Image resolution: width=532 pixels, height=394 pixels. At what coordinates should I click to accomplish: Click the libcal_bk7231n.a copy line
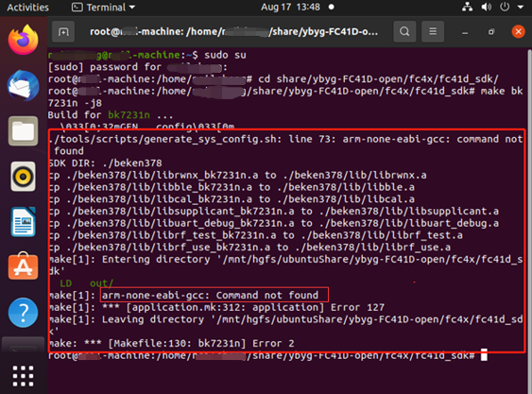click(x=232, y=199)
